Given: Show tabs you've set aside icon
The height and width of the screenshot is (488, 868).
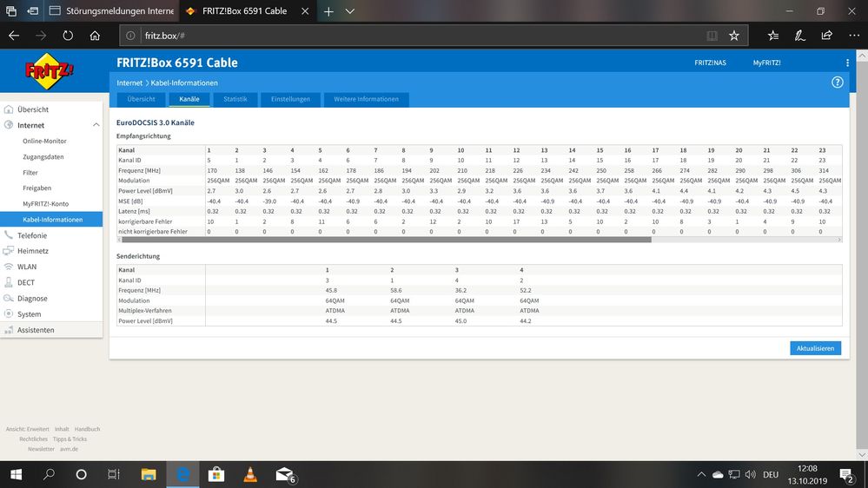Looking at the screenshot, I should 10,11.
